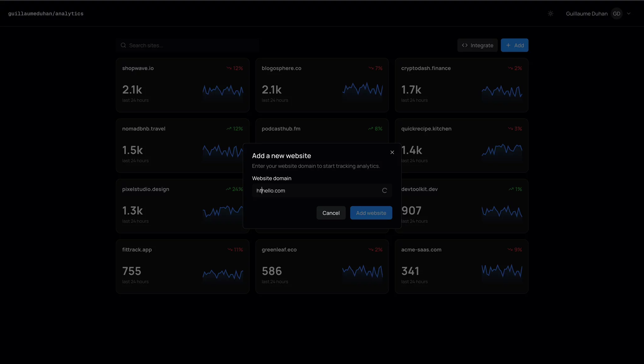This screenshot has height=364, width=644.
Task: Click the 341 visits value
Action: 410,271
